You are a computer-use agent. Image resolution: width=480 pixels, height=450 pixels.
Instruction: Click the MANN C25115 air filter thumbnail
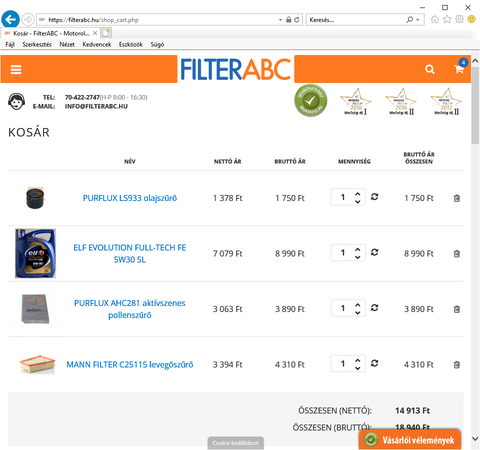[37, 364]
